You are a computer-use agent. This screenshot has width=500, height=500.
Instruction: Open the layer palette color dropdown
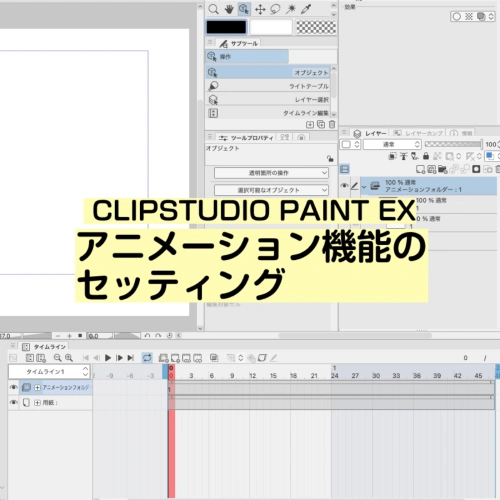[x=350, y=144]
